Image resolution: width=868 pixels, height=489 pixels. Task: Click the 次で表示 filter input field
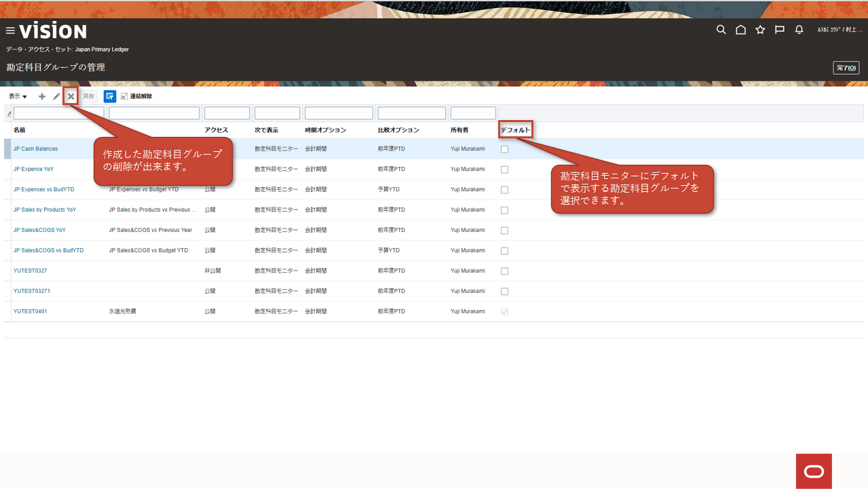click(278, 113)
